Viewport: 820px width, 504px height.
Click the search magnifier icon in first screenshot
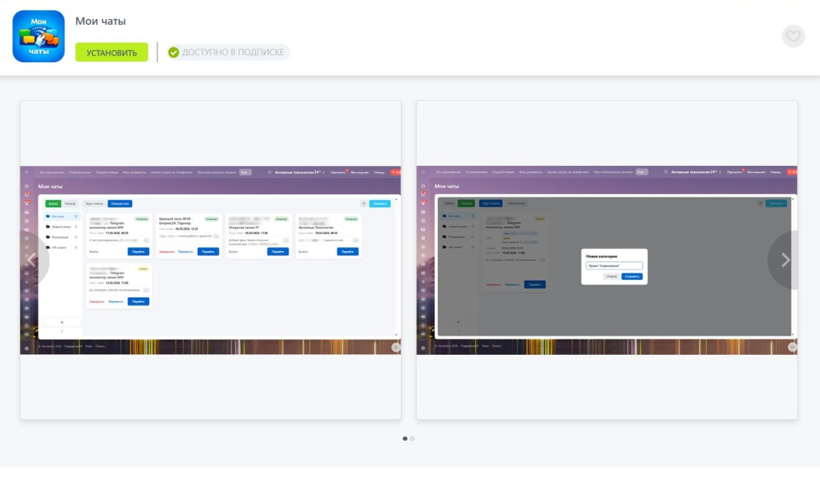[270, 172]
